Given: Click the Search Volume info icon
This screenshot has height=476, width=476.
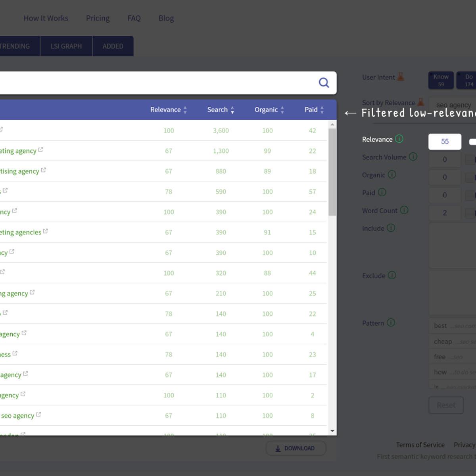Looking at the screenshot, I should click(x=413, y=157).
